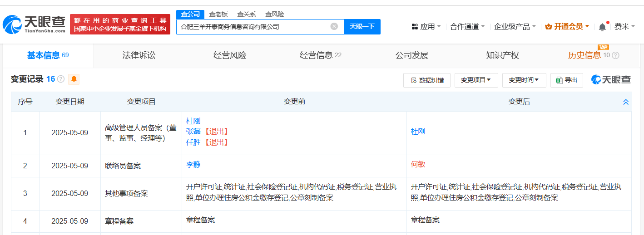Click the 开通会员 crown button
Viewport: 644px width, 235px height.
pyautogui.click(x=567, y=27)
